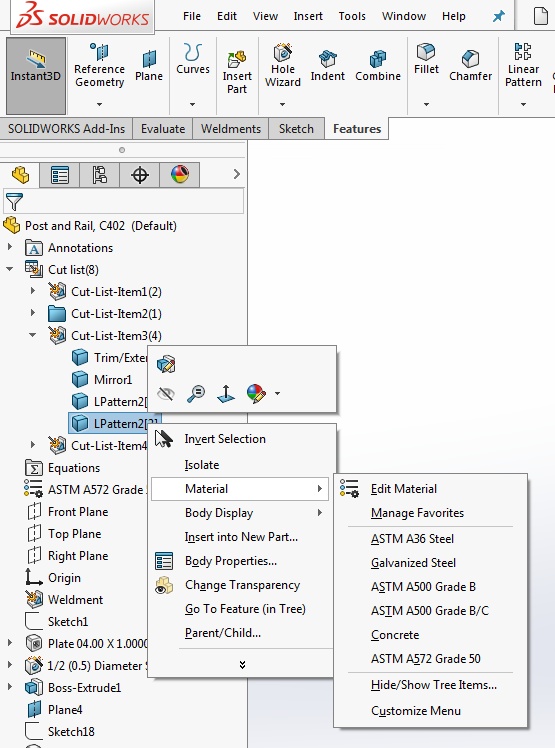Click the New document icon
Screen dimensions: 555x748
tap(540, 16)
